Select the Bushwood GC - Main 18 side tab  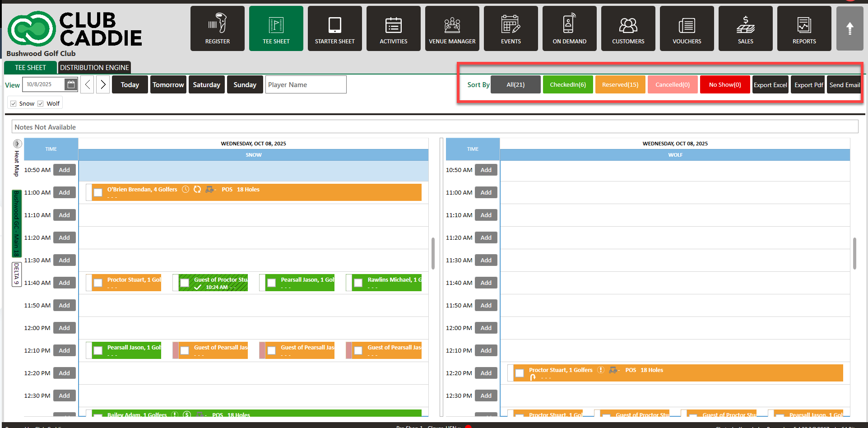click(16, 223)
